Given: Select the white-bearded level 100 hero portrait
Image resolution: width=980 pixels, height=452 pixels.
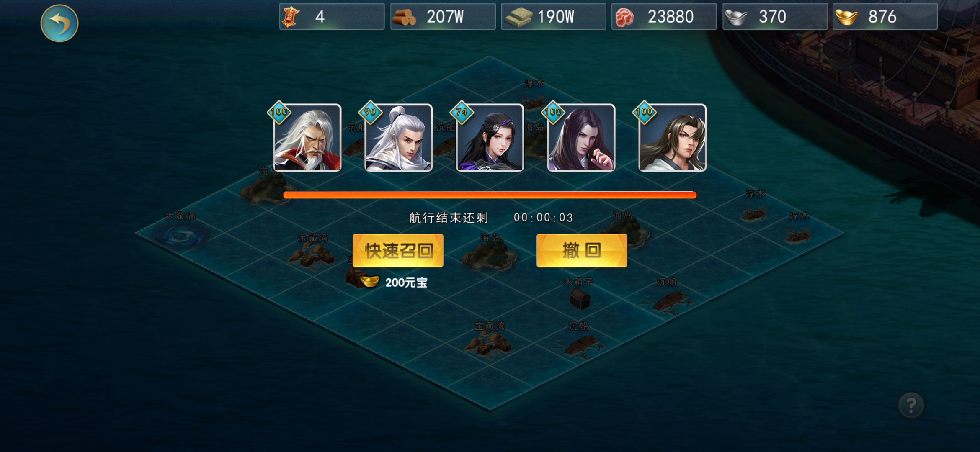Looking at the screenshot, I should point(307,138).
